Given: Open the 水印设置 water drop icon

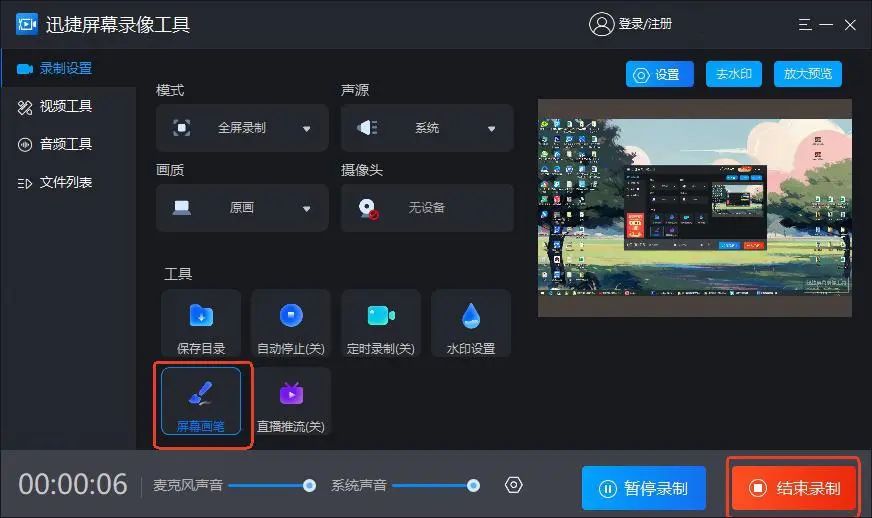Looking at the screenshot, I should [471, 315].
